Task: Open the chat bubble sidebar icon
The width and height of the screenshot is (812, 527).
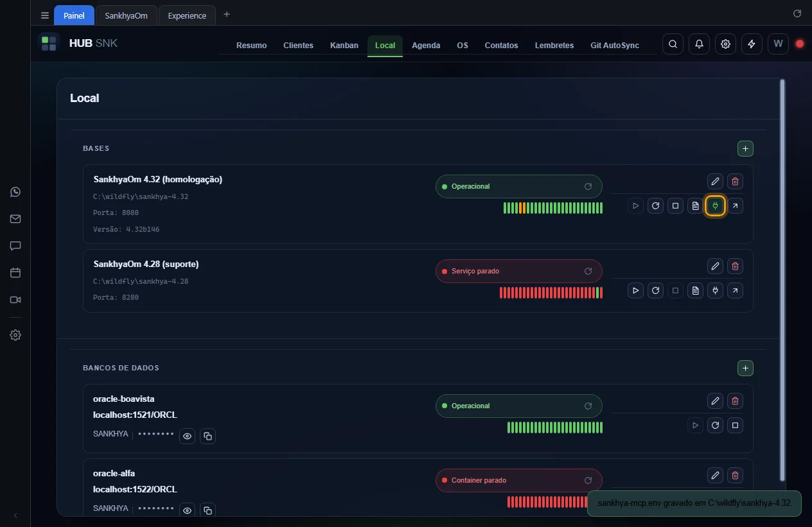Action: pyautogui.click(x=15, y=246)
